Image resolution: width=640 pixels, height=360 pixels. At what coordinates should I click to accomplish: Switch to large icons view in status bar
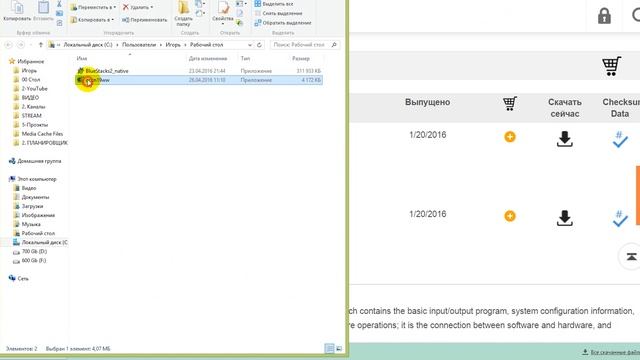coord(339,349)
